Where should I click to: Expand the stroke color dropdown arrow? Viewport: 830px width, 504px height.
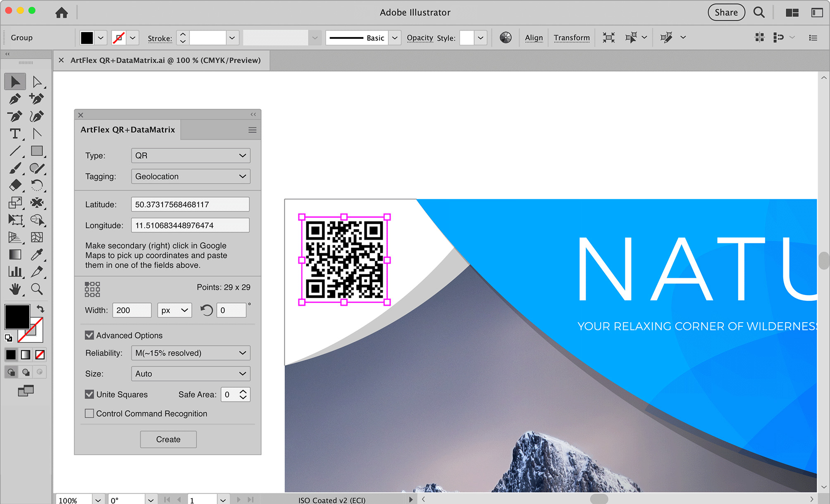pyautogui.click(x=132, y=38)
